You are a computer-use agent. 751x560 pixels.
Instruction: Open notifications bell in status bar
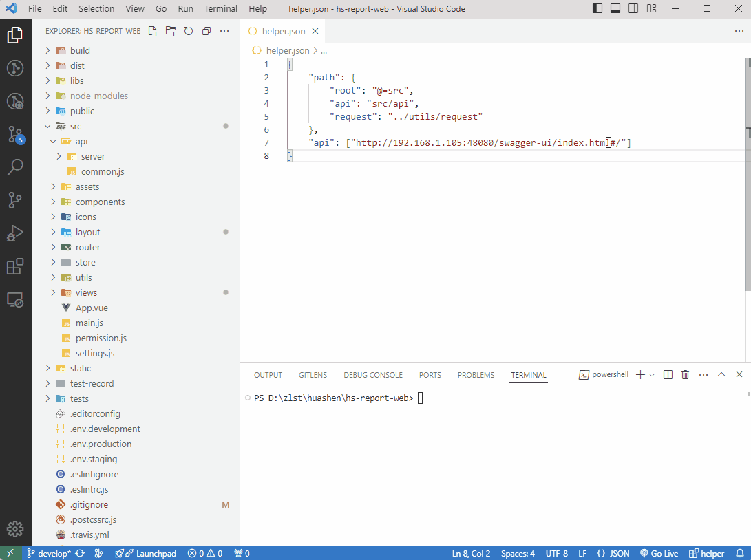pos(739,553)
